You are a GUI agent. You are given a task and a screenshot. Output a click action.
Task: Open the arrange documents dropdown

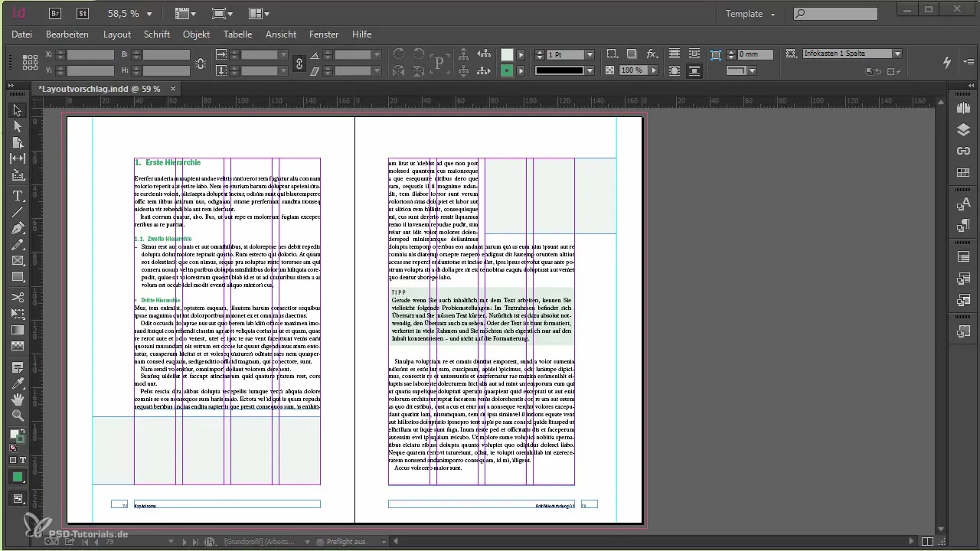[260, 14]
